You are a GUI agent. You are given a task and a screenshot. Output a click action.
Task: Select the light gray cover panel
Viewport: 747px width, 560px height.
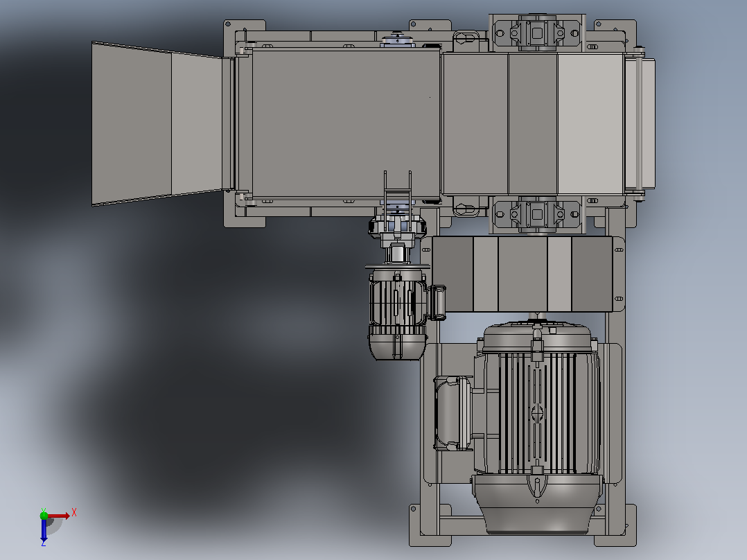click(x=590, y=124)
